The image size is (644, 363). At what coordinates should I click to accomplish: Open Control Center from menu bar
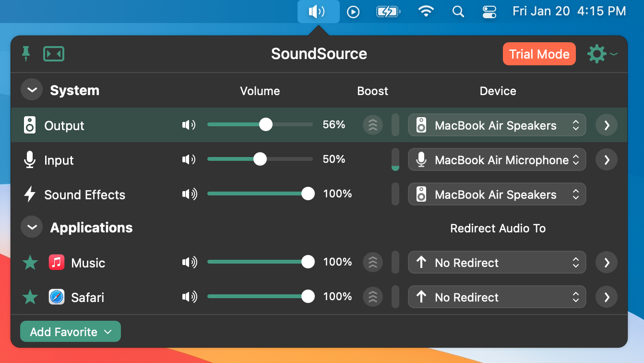coord(489,12)
